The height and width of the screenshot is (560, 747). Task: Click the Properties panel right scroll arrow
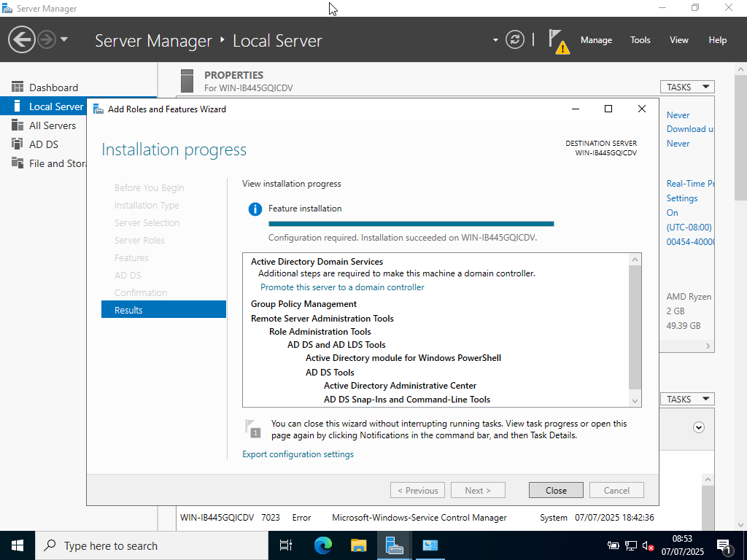click(x=708, y=346)
